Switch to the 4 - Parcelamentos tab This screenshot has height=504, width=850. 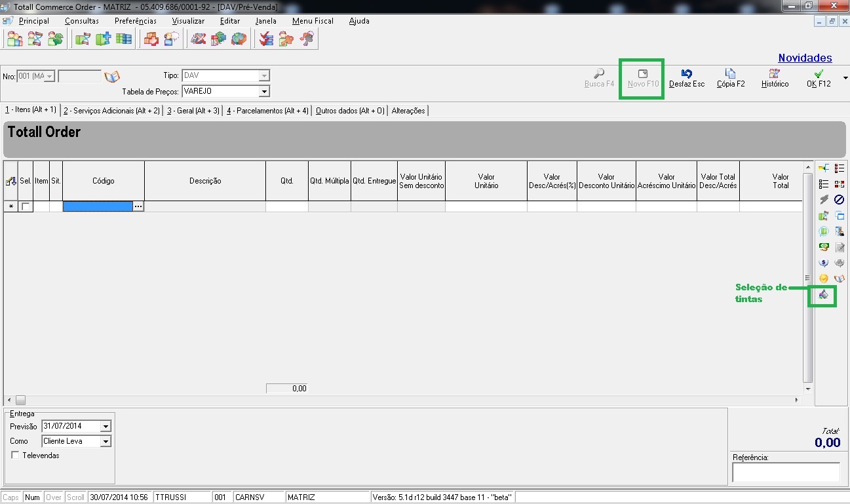click(267, 111)
